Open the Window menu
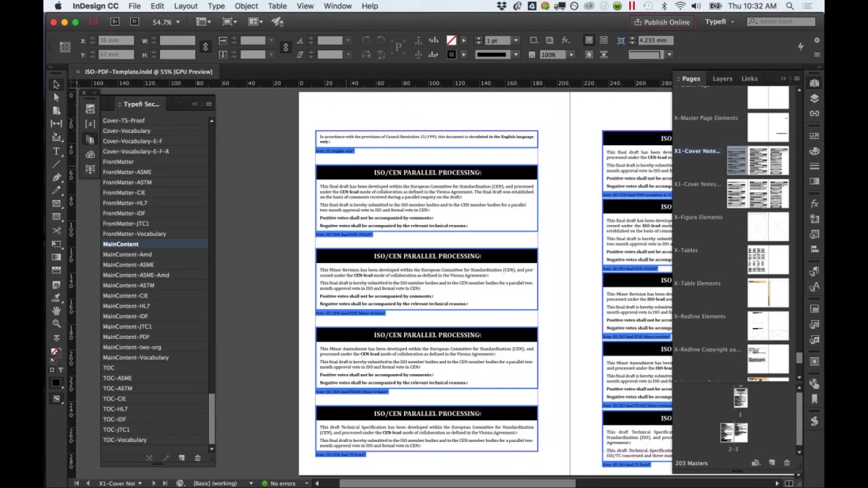 coord(338,6)
